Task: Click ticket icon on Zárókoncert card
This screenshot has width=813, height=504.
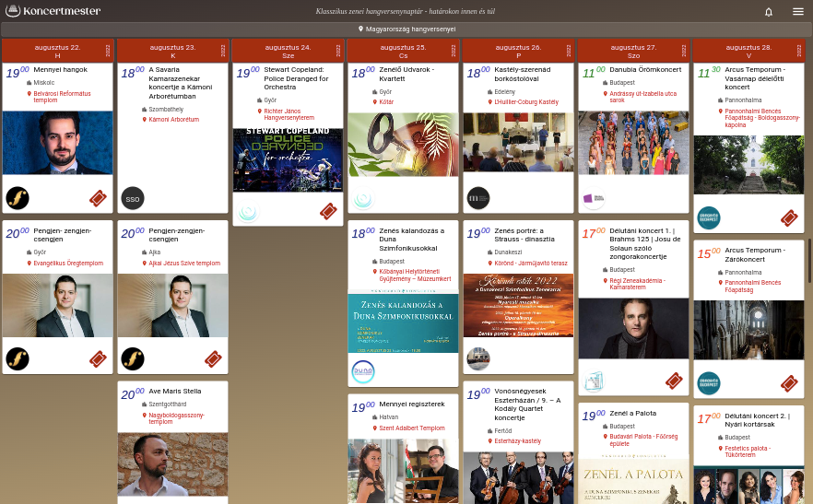Action: pyautogui.click(x=789, y=383)
